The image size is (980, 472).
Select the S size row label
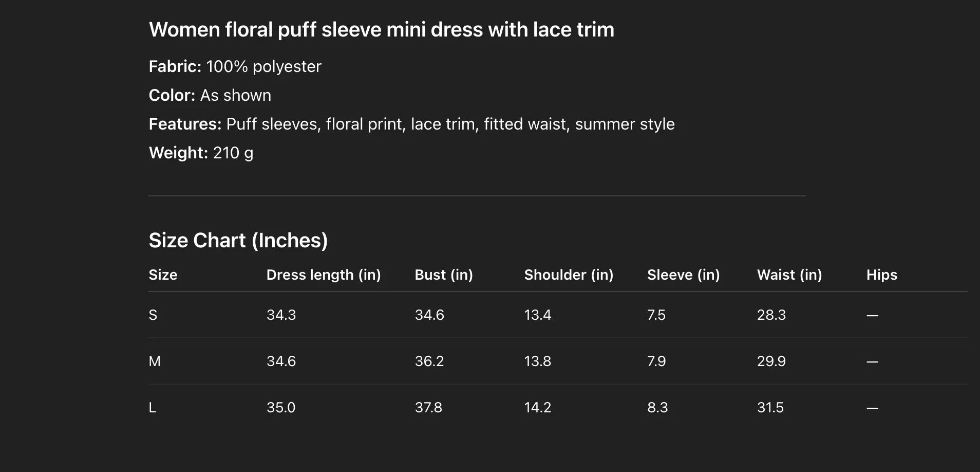153,315
